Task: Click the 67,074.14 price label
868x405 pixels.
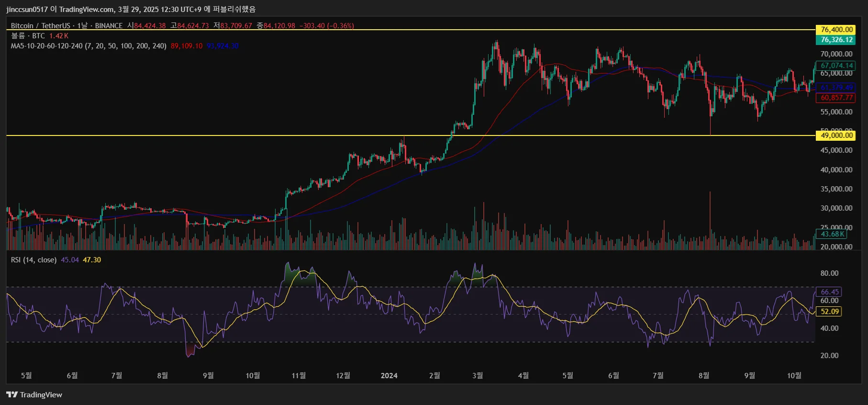Action: 835,66
